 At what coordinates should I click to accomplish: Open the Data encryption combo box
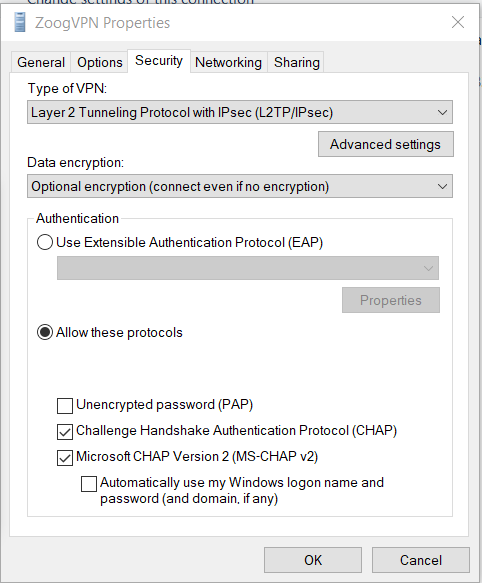click(x=240, y=186)
